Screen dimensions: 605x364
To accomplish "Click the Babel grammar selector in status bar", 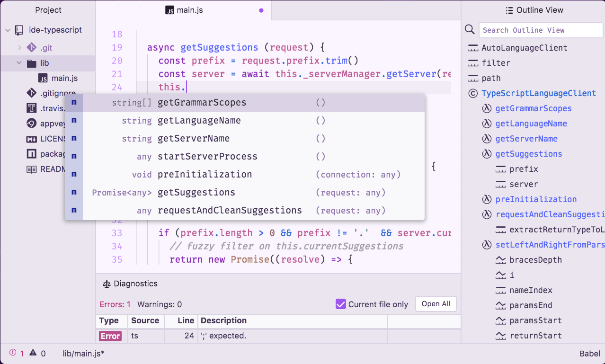I will (589, 354).
